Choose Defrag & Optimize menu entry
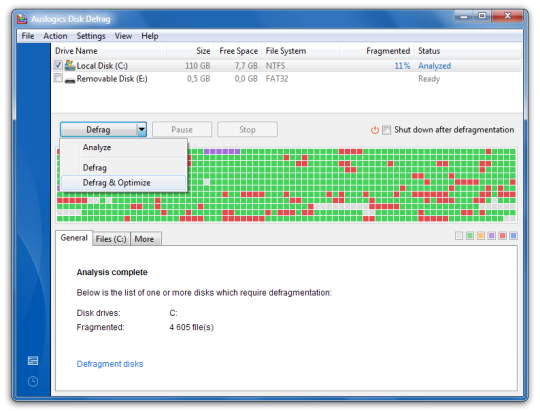Screen dimensions: 540x411 tap(124, 183)
